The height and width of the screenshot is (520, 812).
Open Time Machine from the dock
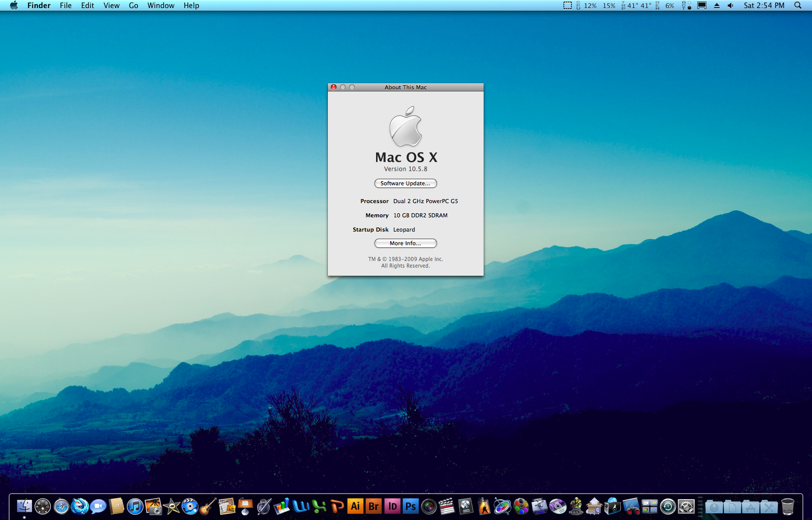(668, 506)
